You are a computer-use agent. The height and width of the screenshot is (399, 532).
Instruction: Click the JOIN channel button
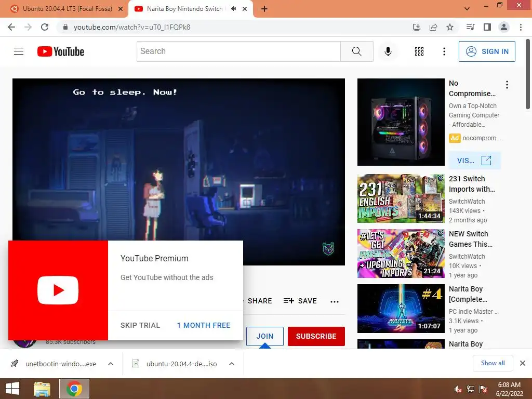(264, 336)
